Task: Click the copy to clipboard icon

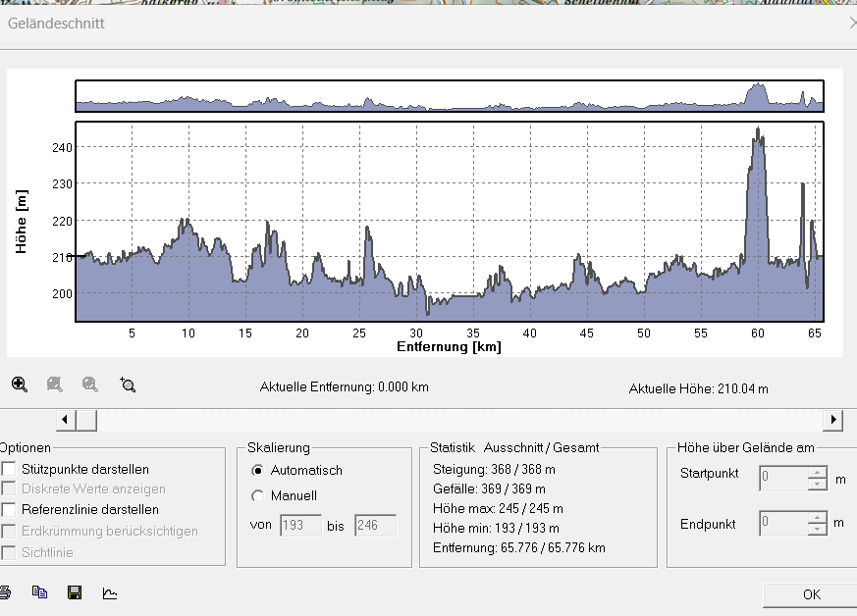Action: (x=39, y=592)
